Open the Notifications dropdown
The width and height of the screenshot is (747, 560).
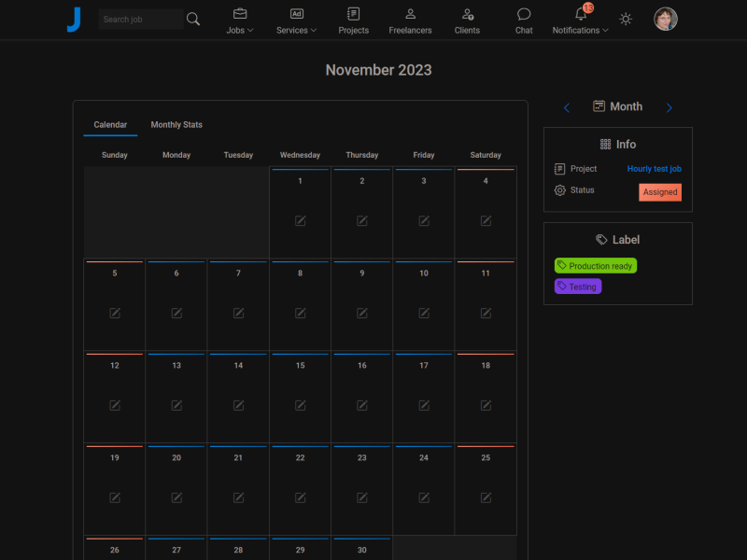point(580,21)
